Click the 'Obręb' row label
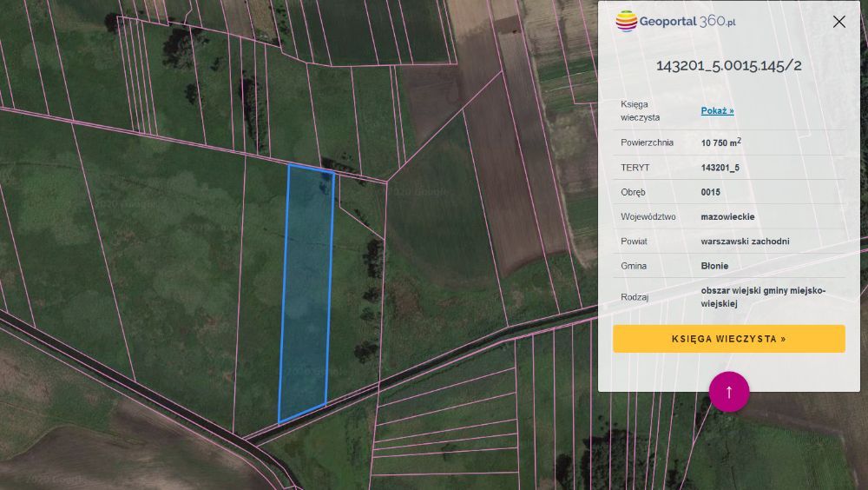This screenshot has height=490, width=868. coord(633,192)
